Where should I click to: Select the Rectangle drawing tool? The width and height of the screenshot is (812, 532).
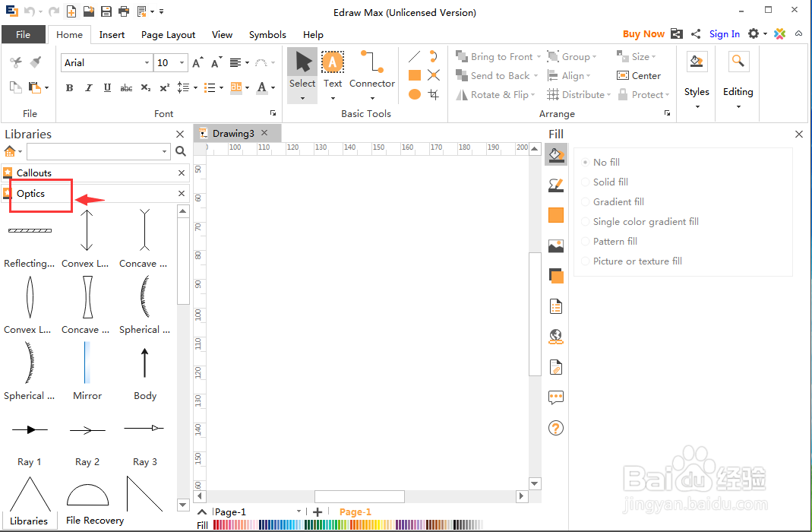414,76
